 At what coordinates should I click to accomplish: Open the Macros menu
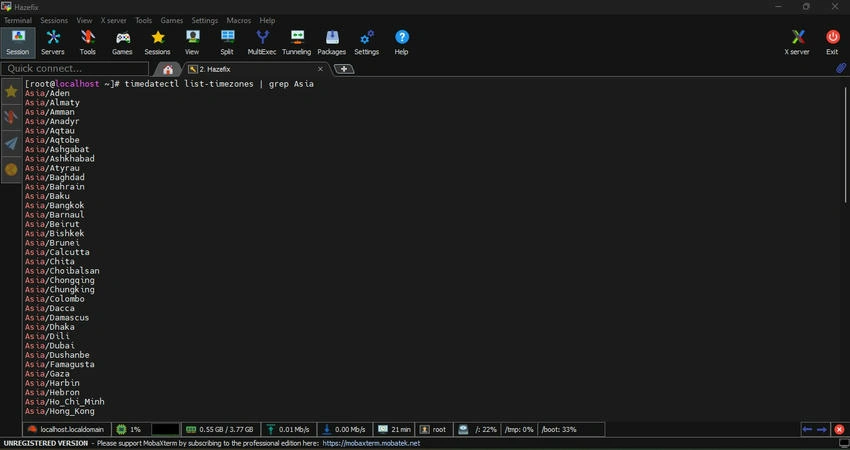point(239,20)
